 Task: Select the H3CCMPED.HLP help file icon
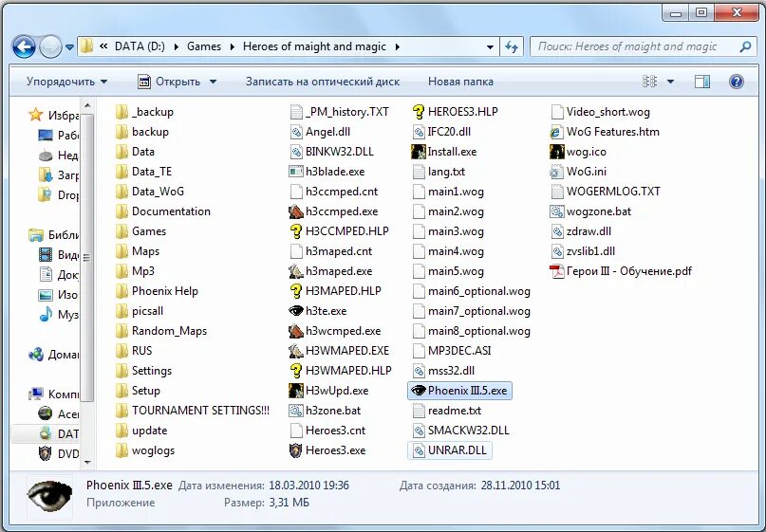coord(295,231)
